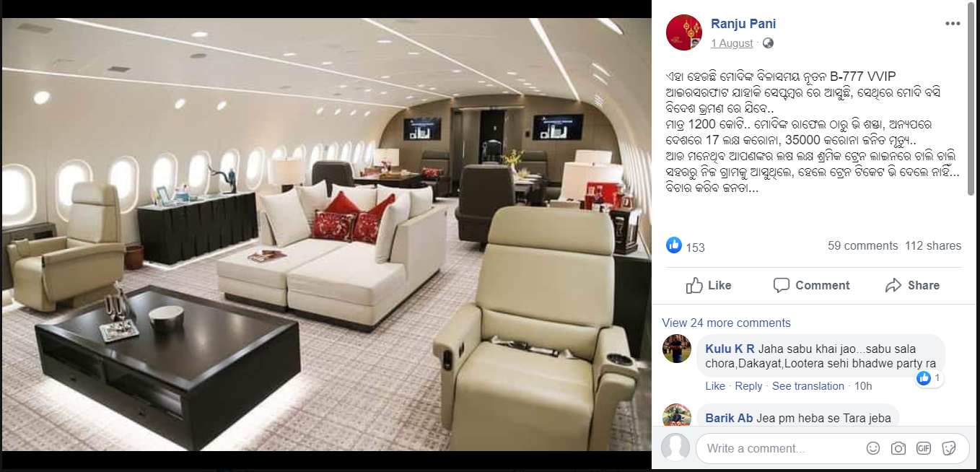
Task: Like Kulu K R's comment
Action: point(715,386)
